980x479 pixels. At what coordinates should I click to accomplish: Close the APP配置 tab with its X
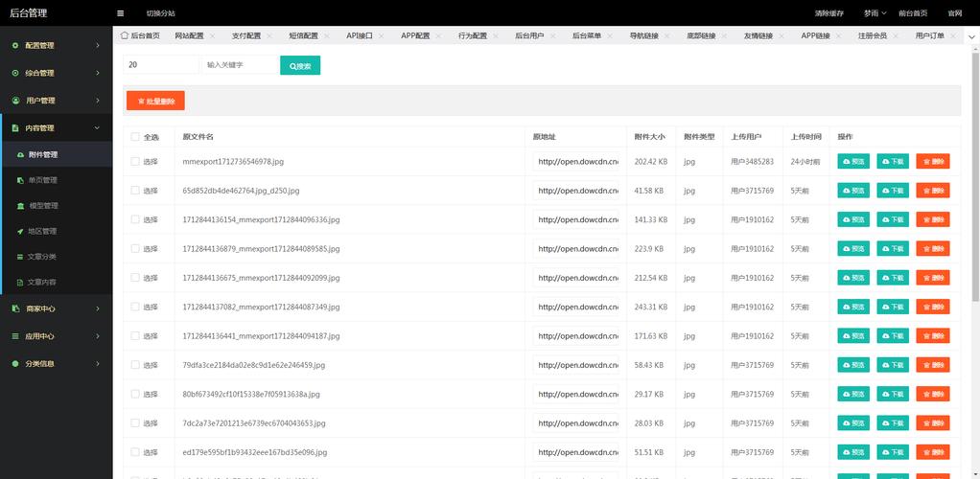click(438, 36)
